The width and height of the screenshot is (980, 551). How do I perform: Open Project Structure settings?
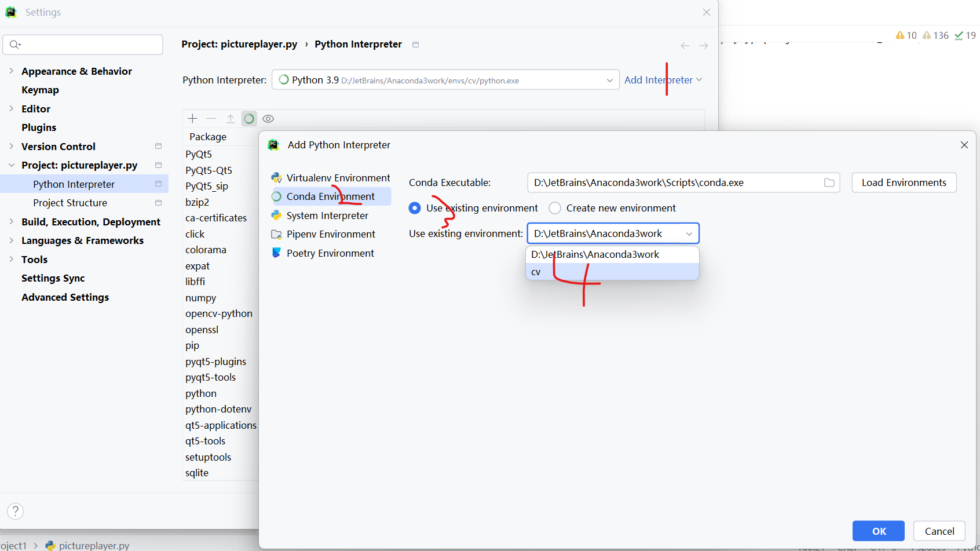point(70,203)
